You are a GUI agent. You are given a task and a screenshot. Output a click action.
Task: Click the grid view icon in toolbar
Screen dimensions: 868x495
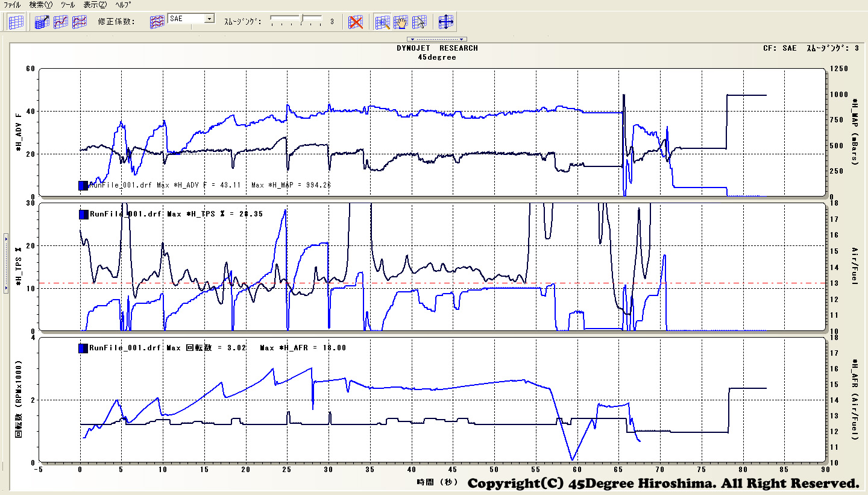(16, 22)
